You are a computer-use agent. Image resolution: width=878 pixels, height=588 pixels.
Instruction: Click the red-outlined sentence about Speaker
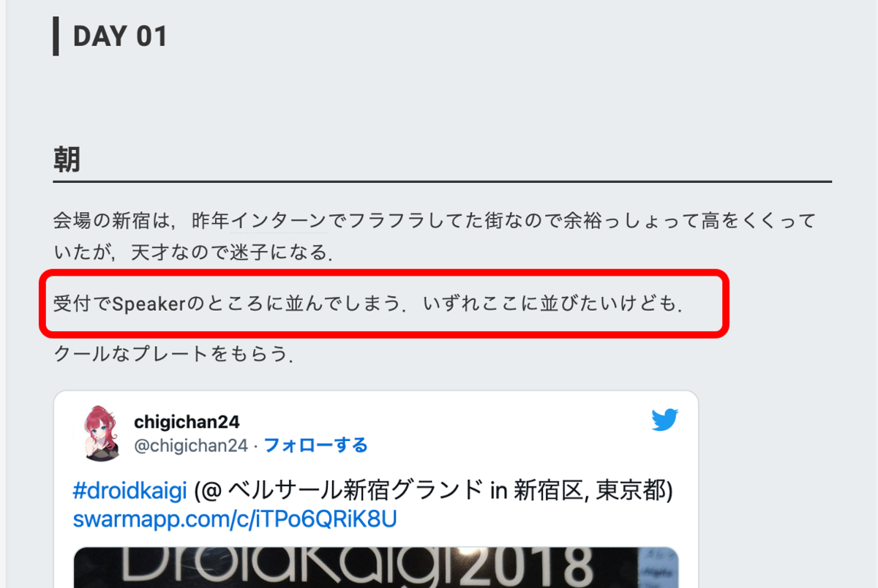pyautogui.click(x=369, y=303)
